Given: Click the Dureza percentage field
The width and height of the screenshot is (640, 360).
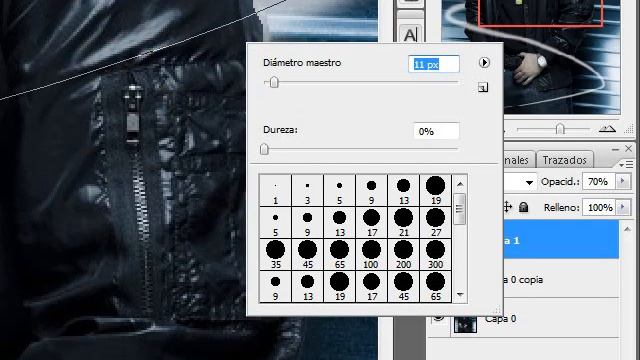Looking at the screenshot, I should click(x=436, y=131).
